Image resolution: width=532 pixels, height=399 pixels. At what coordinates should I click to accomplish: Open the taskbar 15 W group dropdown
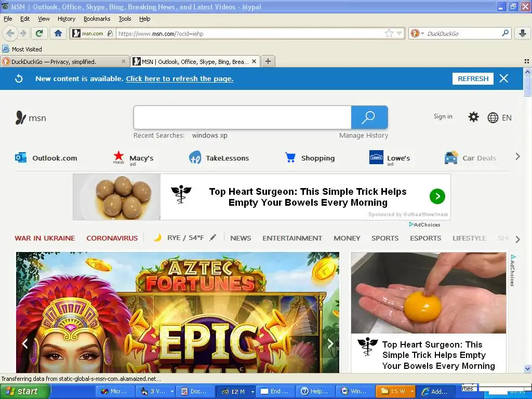[x=412, y=392]
